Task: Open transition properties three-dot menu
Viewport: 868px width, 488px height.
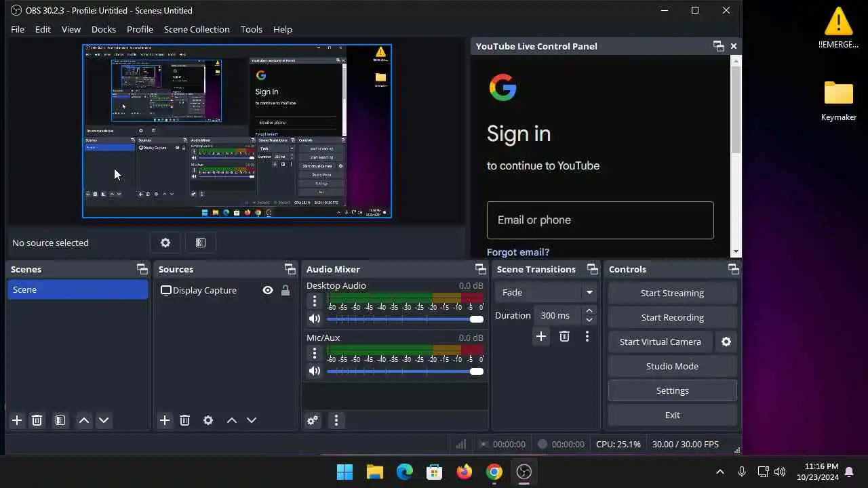Action: pos(587,336)
